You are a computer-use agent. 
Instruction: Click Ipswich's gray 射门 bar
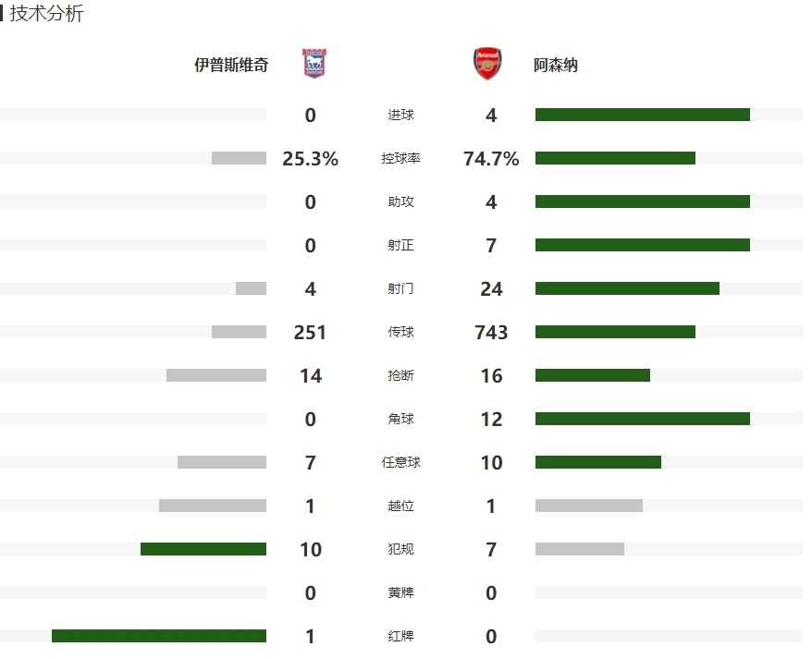[252, 288]
